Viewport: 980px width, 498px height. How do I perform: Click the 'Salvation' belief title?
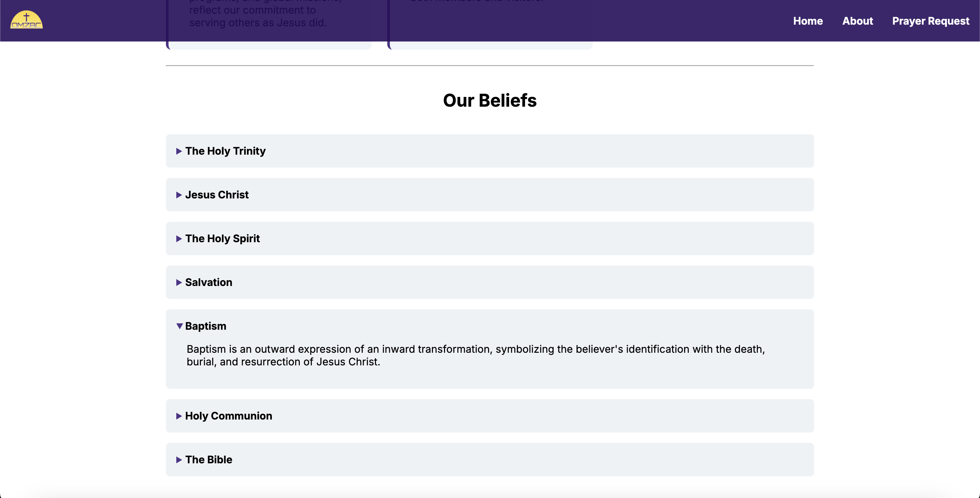(208, 282)
